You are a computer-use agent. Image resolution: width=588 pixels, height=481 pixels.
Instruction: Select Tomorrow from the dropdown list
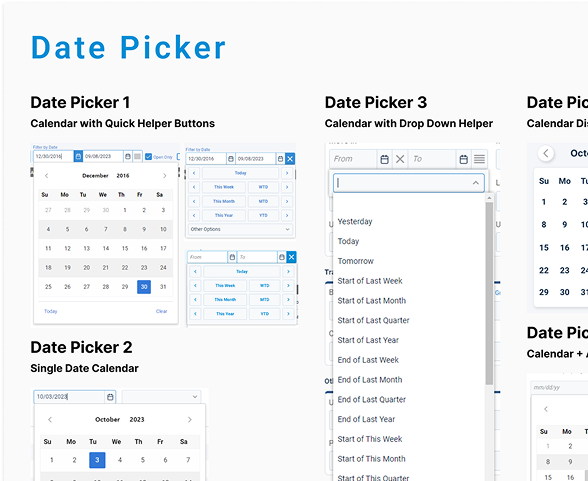pyautogui.click(x=356, y=261)
